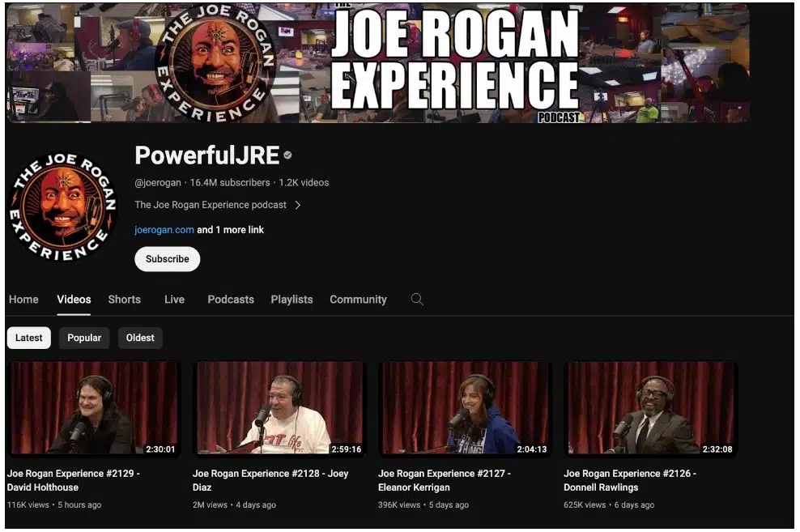
Task: Open the Live tab
Action: tap(174, 300)
